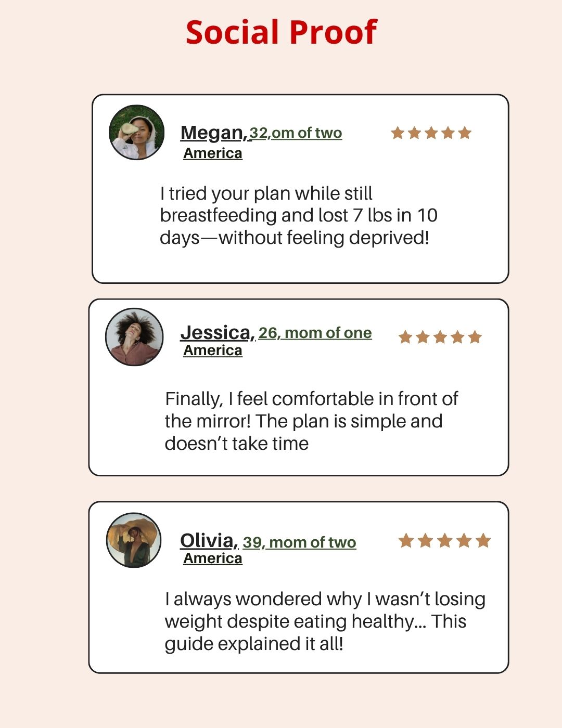Click the "26, mom of one" link

point(315,333)
